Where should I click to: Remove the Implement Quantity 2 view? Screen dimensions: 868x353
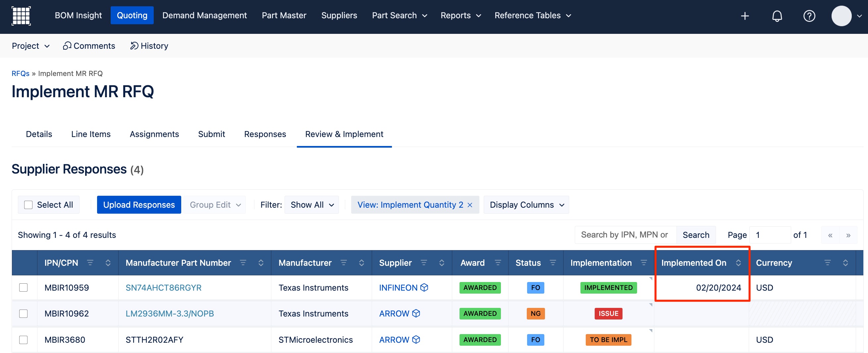click(470, 205)
